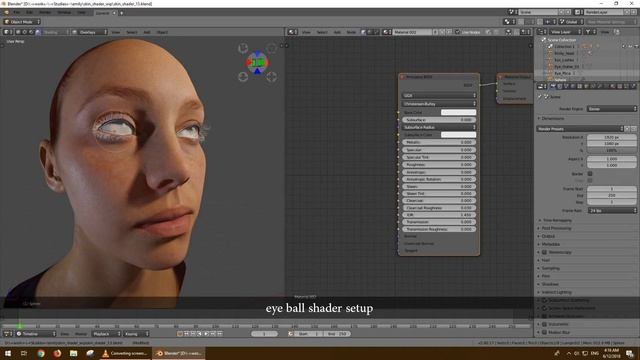Viewport: 640px width, 360px height.
Task: Open the Edit menu in the top bar
Action: (x=30, y=13)
